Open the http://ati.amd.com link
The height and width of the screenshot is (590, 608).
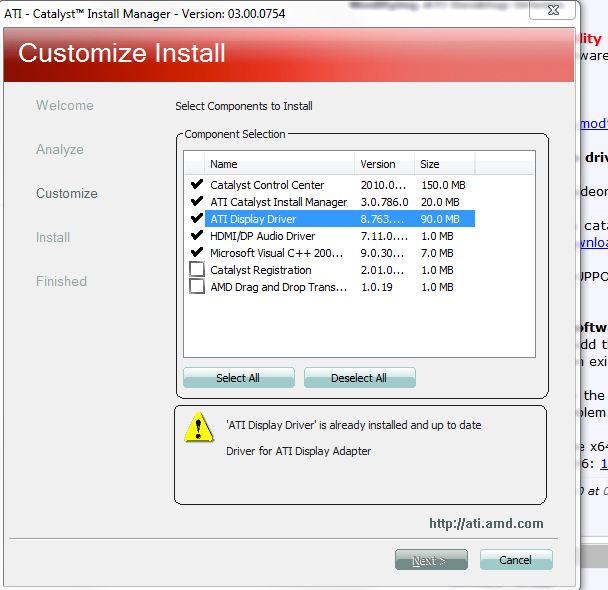486,523
